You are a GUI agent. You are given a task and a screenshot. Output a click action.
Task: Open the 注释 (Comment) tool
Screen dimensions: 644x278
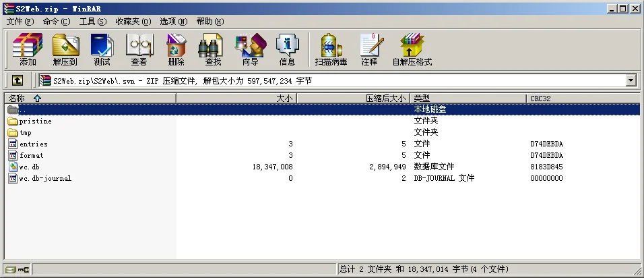(369, 49)
